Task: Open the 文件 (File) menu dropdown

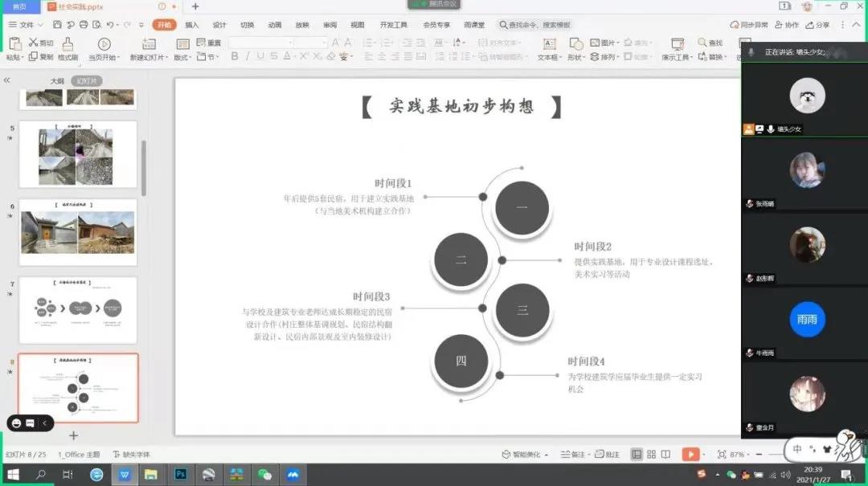Action: [26, 25]
